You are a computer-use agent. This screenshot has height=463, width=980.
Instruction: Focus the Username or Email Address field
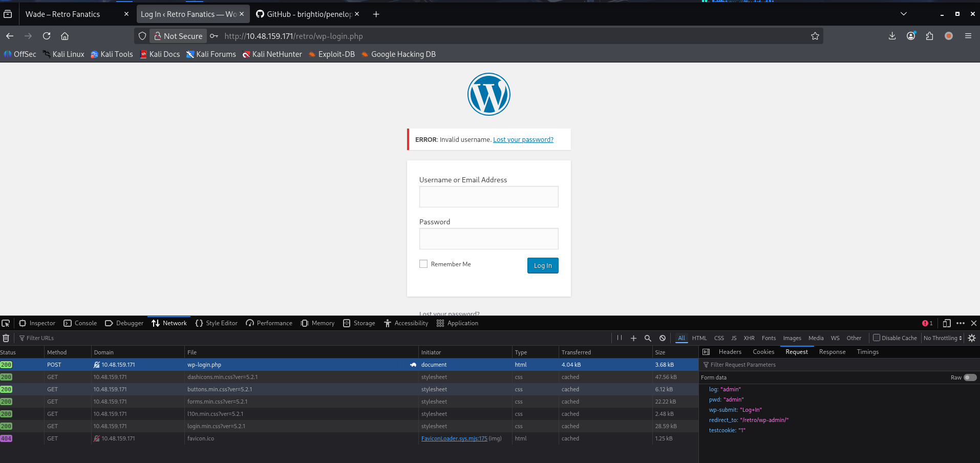click(488, 197)
